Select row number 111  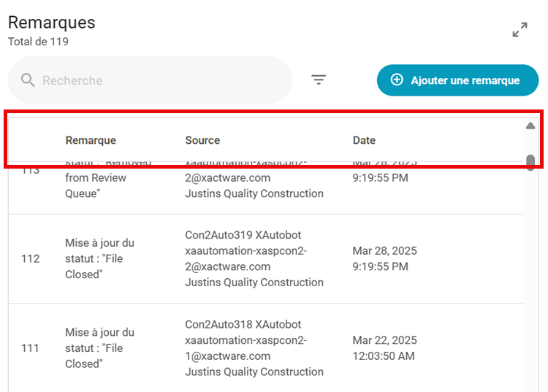(31, 348)
